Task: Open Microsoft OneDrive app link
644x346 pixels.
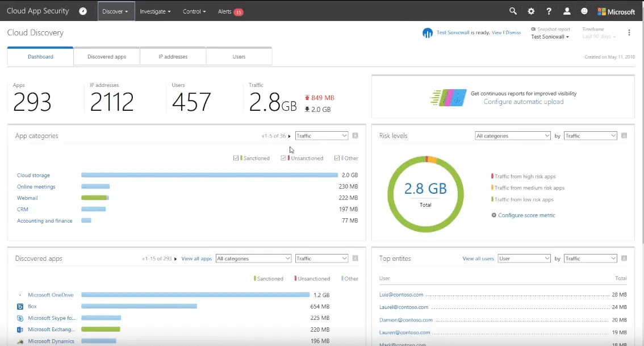Action: coord(51,295)
